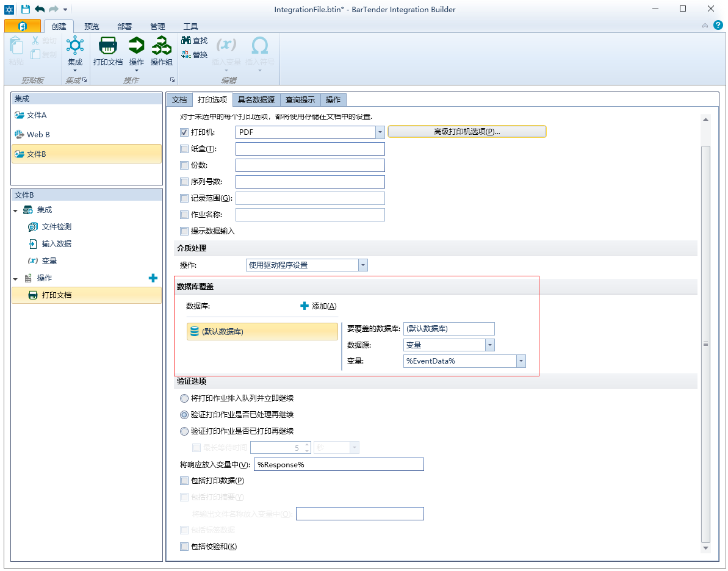Expand the 变量 %EventData% dropdown
The height and width of the screenshot is (571, 728).
521,361
